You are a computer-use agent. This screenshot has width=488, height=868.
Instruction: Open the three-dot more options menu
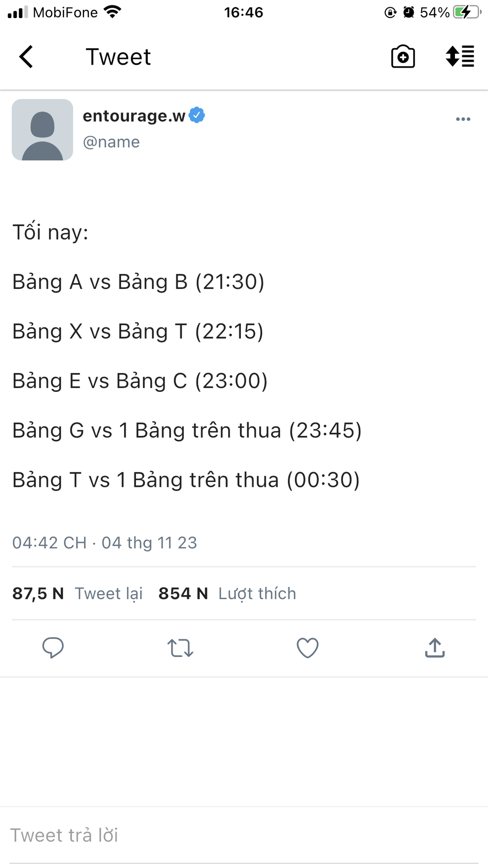[463, 119]
